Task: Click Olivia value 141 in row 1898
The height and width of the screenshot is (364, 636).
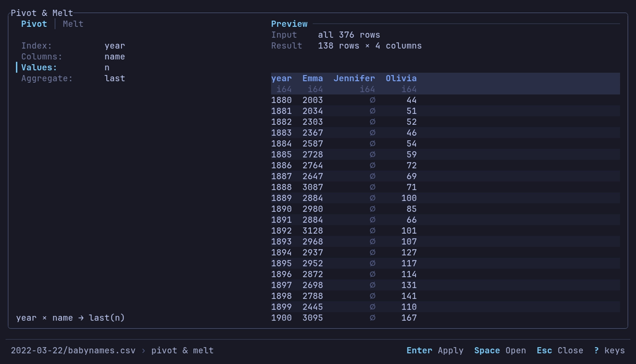Action: pyautogui.click(x=409, y=296)
